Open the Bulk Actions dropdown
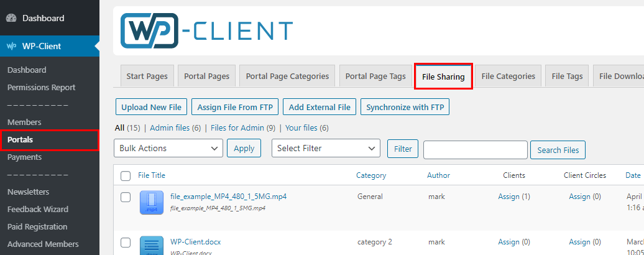 (x=168, y=148)
